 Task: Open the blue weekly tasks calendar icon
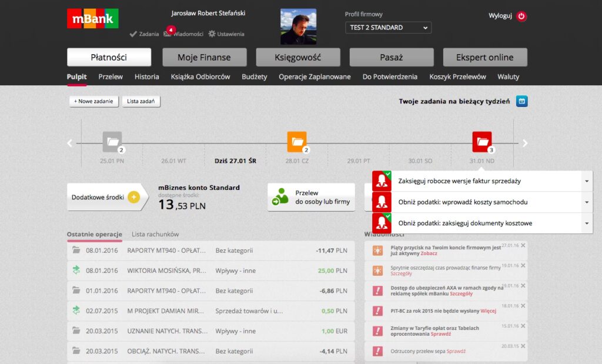coord(521,101)
